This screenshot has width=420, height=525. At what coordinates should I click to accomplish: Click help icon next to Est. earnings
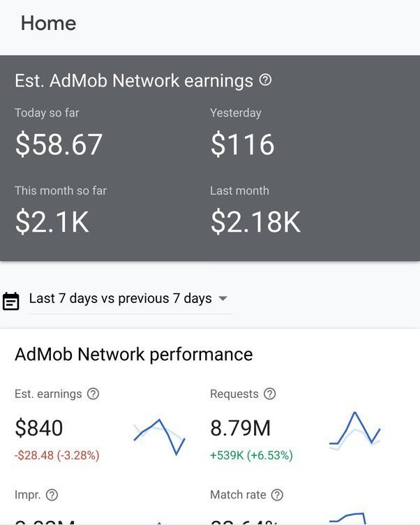[93, 394]
